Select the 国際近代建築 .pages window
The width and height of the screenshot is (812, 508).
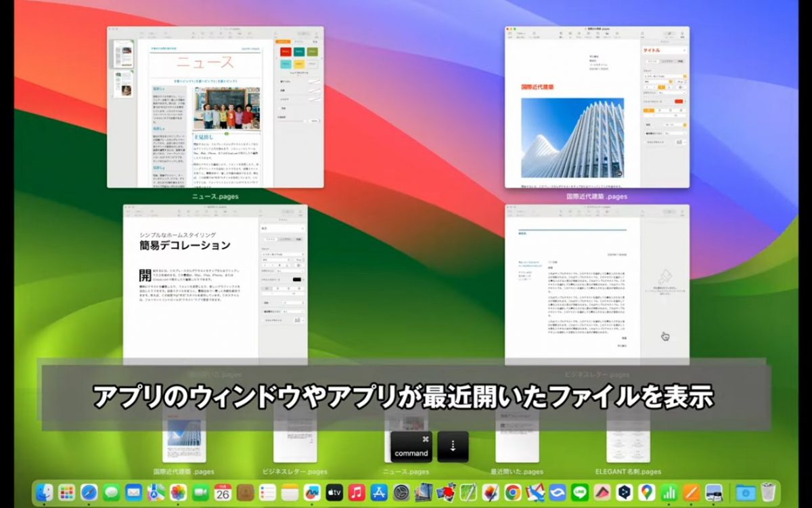597,107
